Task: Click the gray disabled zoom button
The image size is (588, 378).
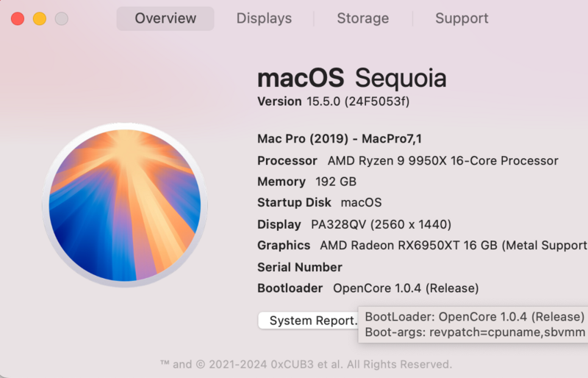Action: [62, 19]
